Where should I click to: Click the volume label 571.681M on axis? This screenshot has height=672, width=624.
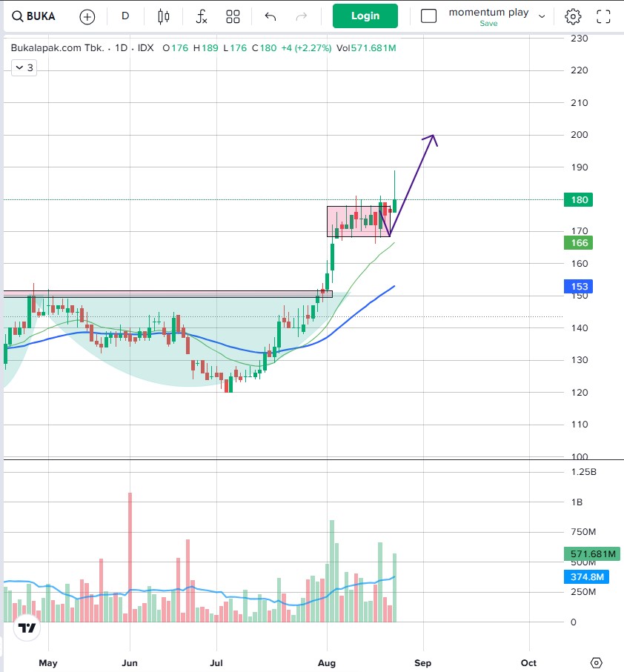pos(593,553)
